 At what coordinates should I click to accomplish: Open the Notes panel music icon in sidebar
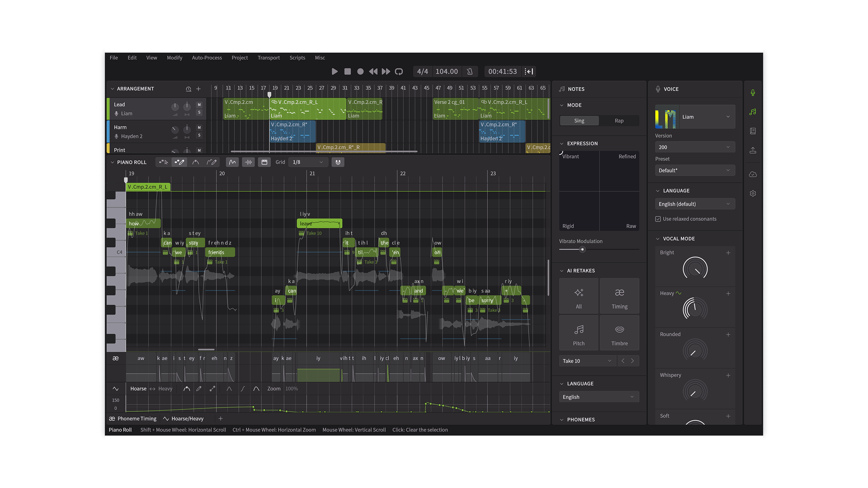(x=753, y=112)
